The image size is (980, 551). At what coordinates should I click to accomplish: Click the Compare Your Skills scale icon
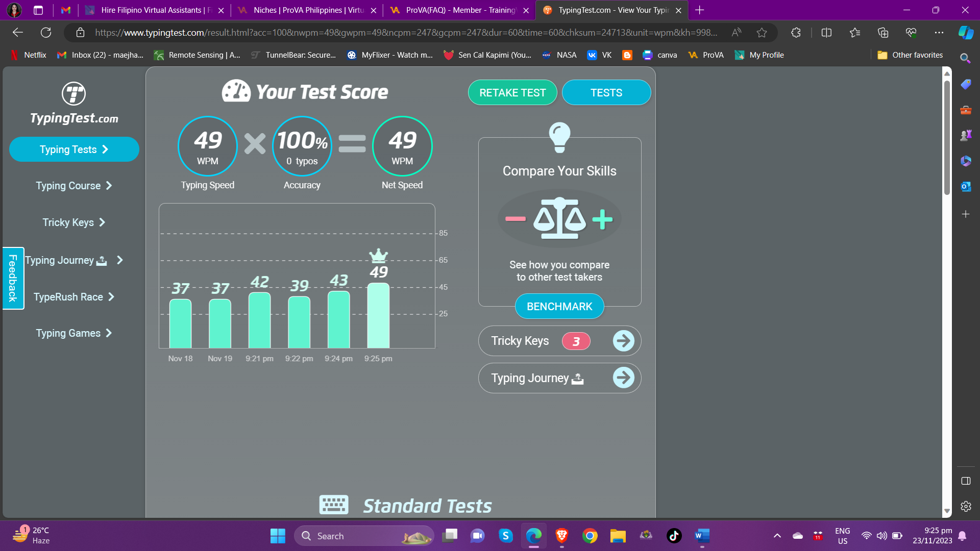[x=559, y=219]
